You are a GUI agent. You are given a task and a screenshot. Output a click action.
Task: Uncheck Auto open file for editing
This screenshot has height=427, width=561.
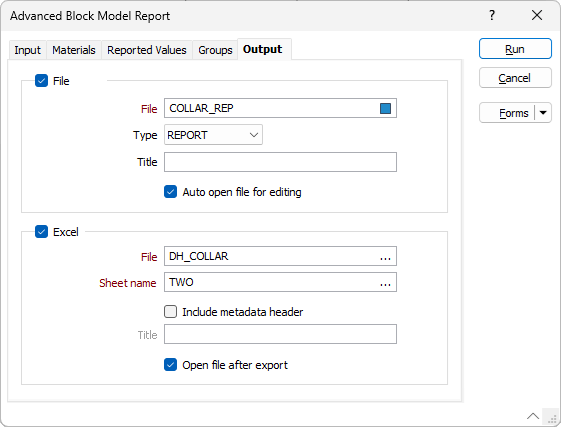[x=170, y=192]
